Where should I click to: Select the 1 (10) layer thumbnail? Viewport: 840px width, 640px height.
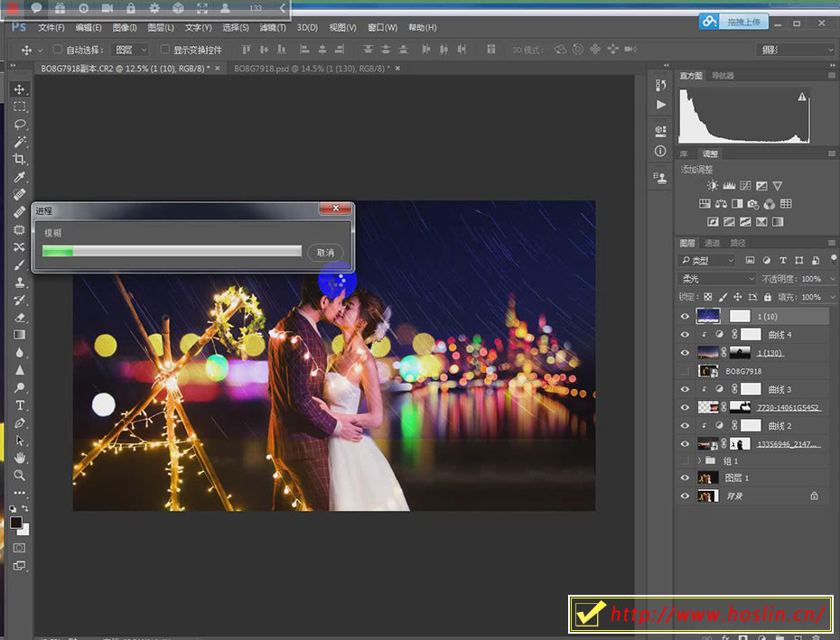click(708, 317)
